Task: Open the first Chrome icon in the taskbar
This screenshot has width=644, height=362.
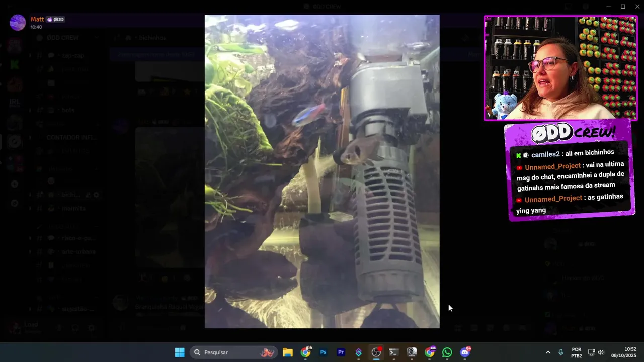Action: [306, 352]
